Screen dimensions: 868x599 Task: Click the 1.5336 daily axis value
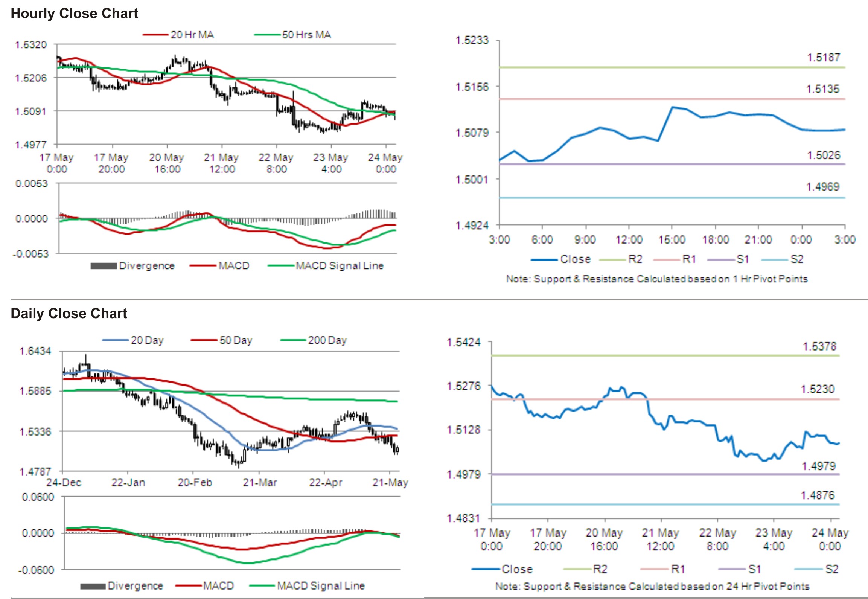[x=35, y=431]
